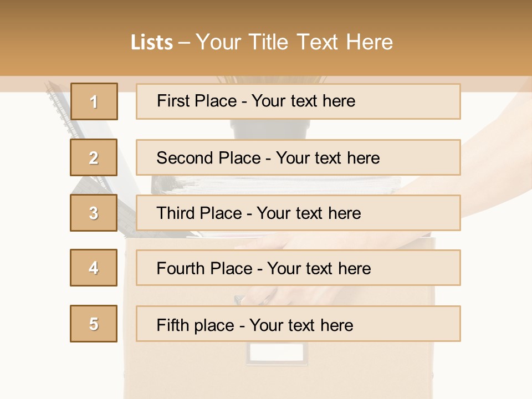
Task: Click the number 3 box
Action: click(94, 213)
